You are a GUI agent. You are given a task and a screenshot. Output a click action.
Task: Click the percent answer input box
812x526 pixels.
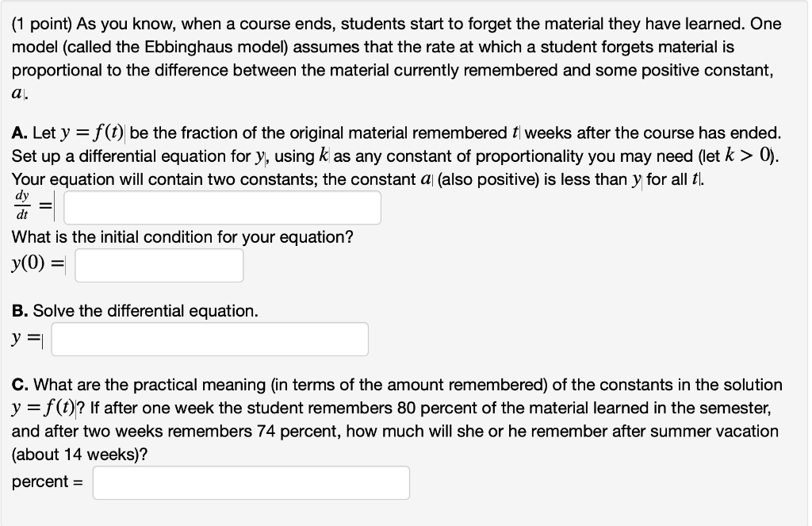251,483
